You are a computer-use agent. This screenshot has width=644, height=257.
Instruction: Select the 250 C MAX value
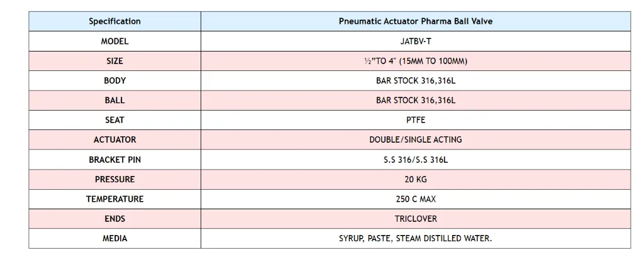(x=415, y=199)
